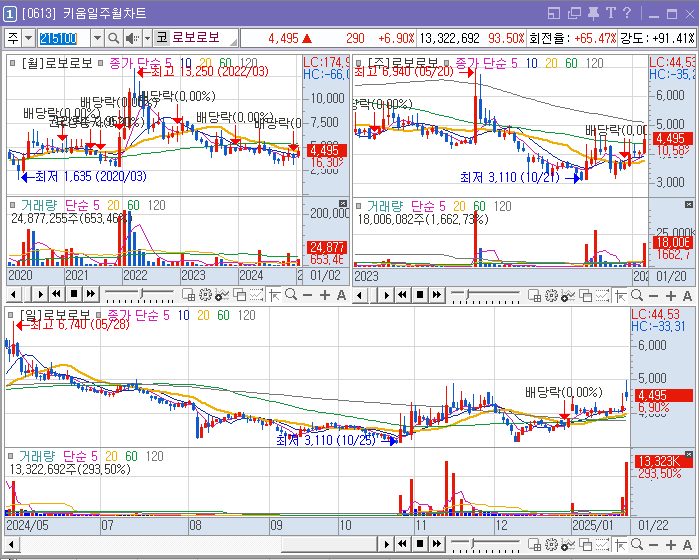
Task: Toggle the square marker before monthly 종가 단순
Action: coord(101,63)
